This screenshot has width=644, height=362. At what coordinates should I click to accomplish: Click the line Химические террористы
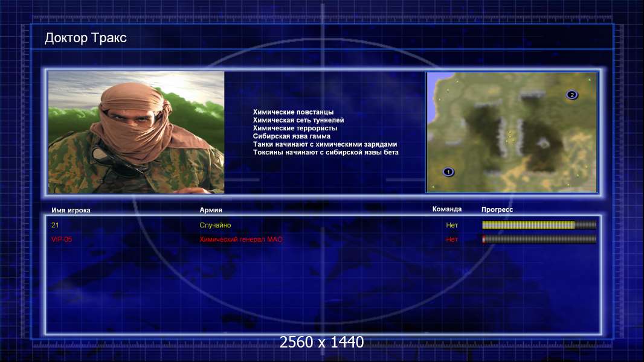coord(295,129)
